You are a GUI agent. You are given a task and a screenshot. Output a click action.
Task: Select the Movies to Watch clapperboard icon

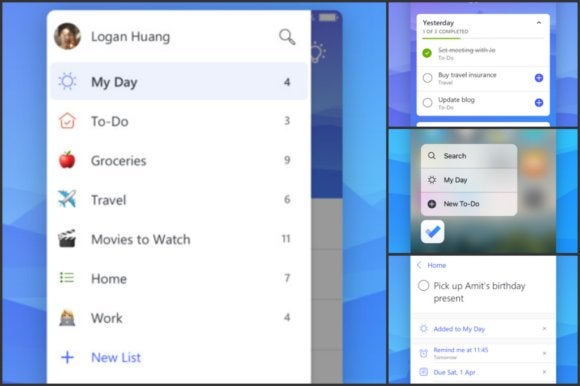click(x=67, y=238)
